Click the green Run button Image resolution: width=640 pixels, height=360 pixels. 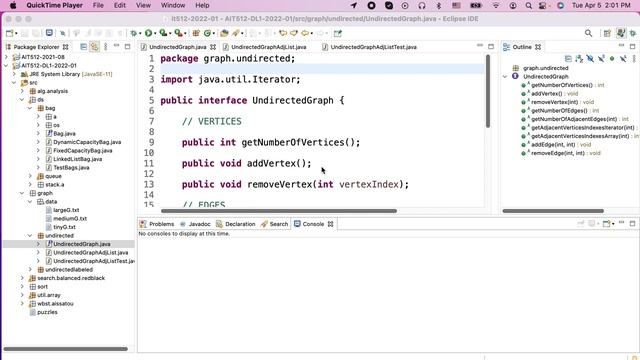point(148,33)
